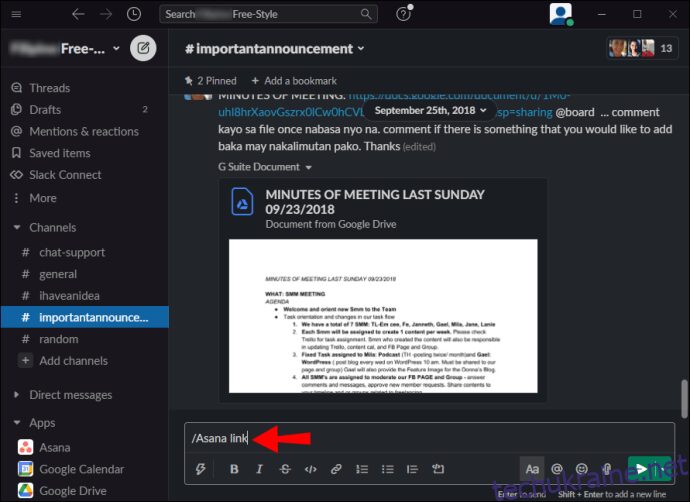690x502 pixels.
Task: Click the search magnifier icon
Action: [366, 14]
